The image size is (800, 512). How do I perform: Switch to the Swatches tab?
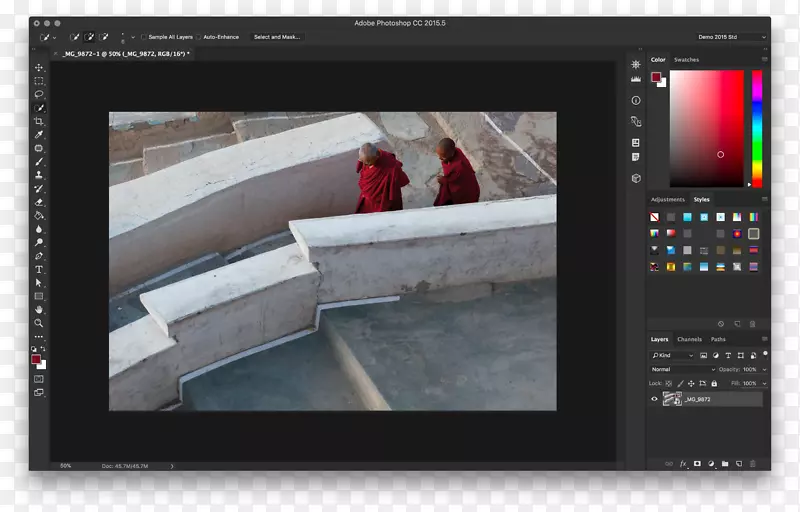pos(686,60)
